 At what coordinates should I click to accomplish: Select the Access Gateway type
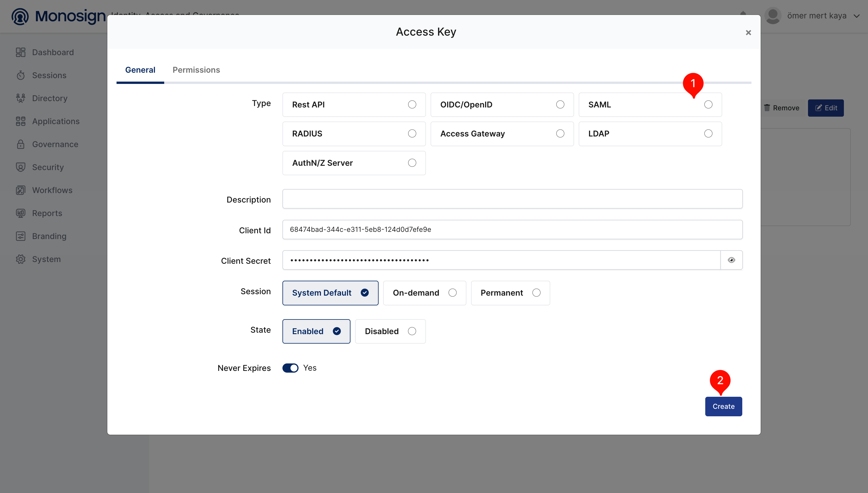coord(502,134)
